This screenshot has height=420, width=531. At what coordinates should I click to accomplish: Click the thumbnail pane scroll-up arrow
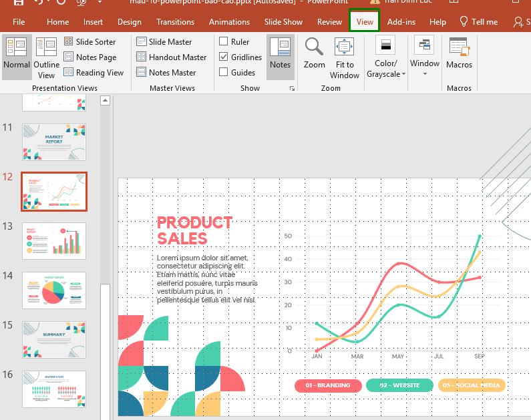(106, 101)
